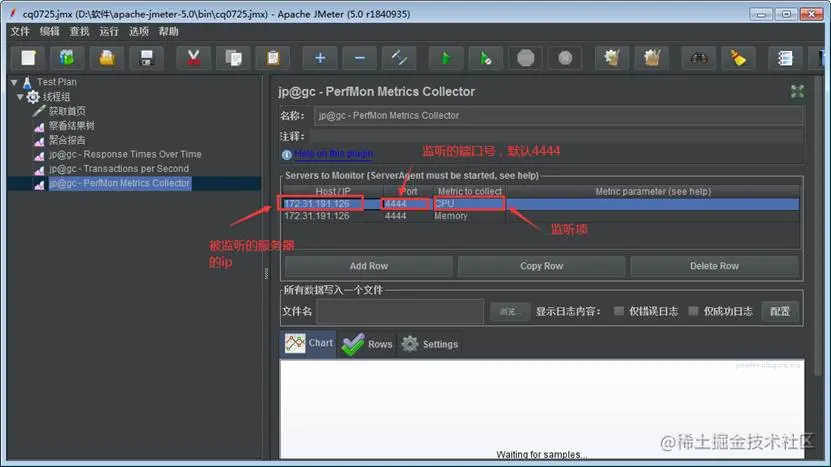Click the Toggle enable/disable toolbar icon

[x=399, y=57]
